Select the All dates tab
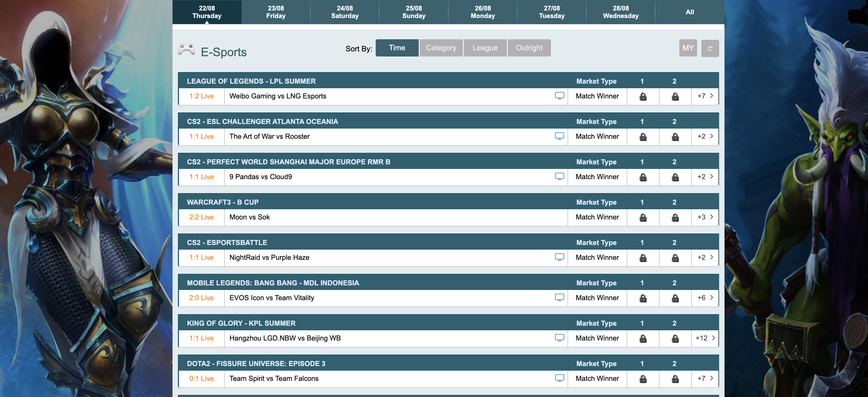 [x=689, y=12]
